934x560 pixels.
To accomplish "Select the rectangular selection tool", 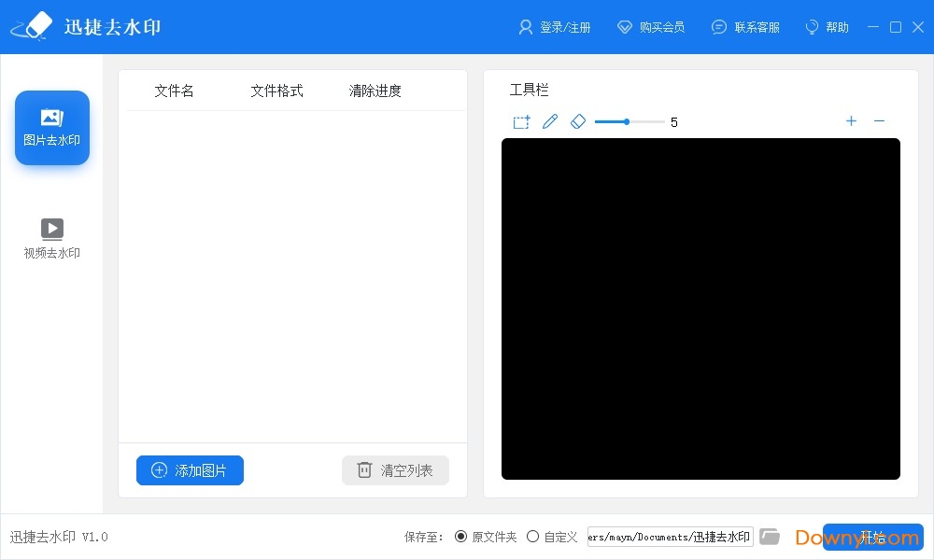I will [521, 121].
